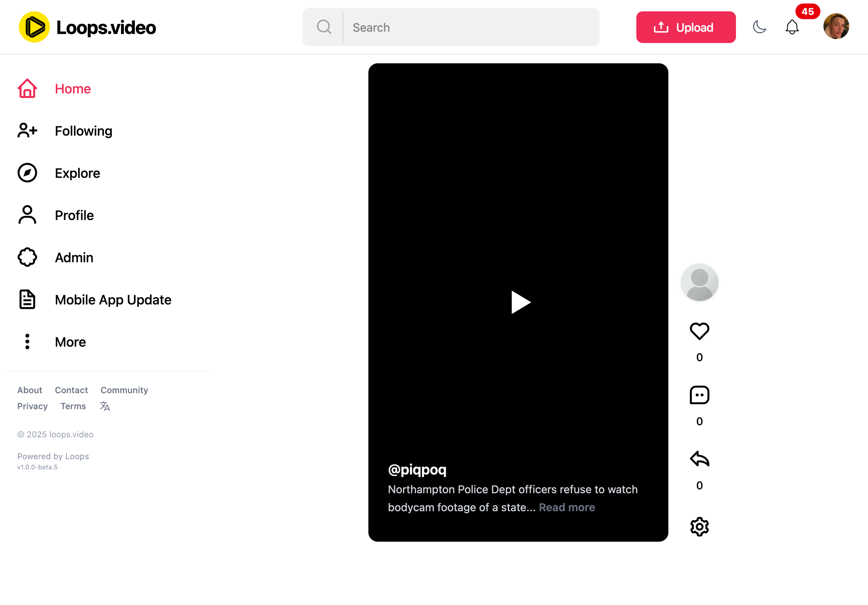Click inside the Search field
Screen dimensions: 868x605
tap(449, 27)
